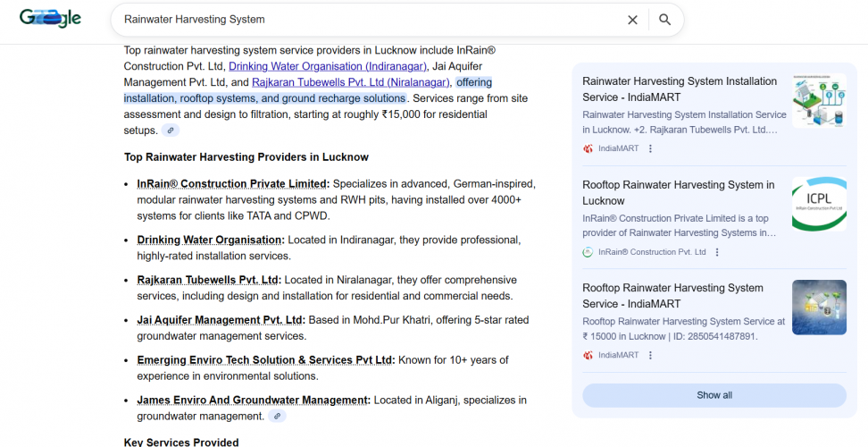Click Rajkaran Tubewells Pvt. Ltd list entry

point(209,281)
